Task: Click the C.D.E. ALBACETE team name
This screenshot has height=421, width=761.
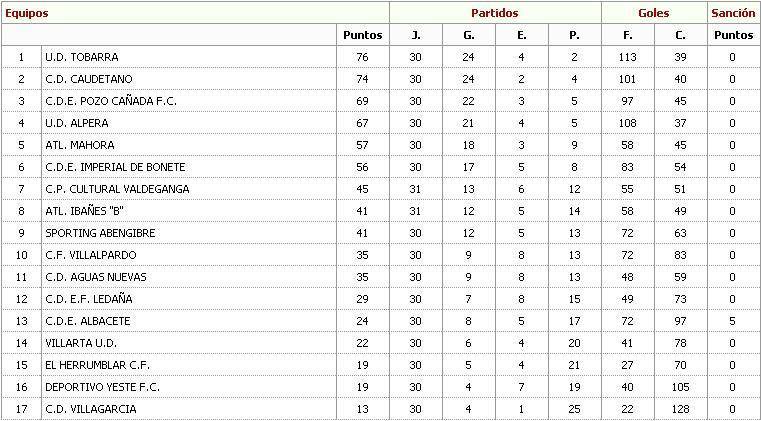Action: (88, 321)
